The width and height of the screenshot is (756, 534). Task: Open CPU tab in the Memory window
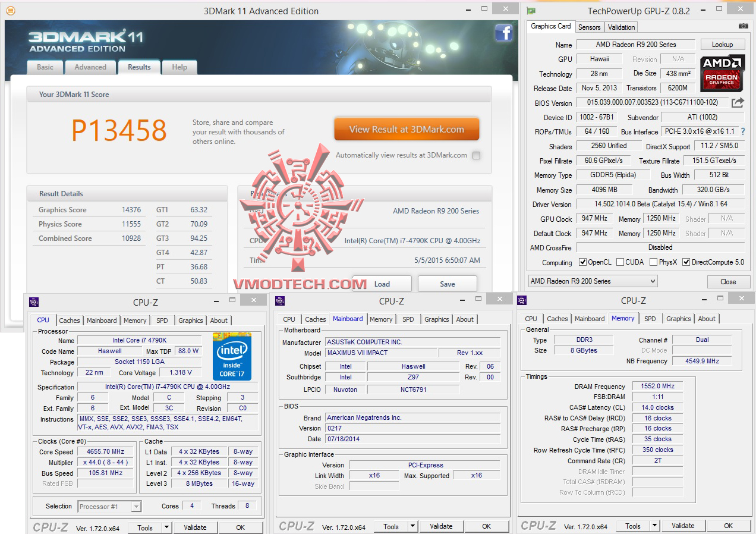pyautogui.click(x=531, y=319)
